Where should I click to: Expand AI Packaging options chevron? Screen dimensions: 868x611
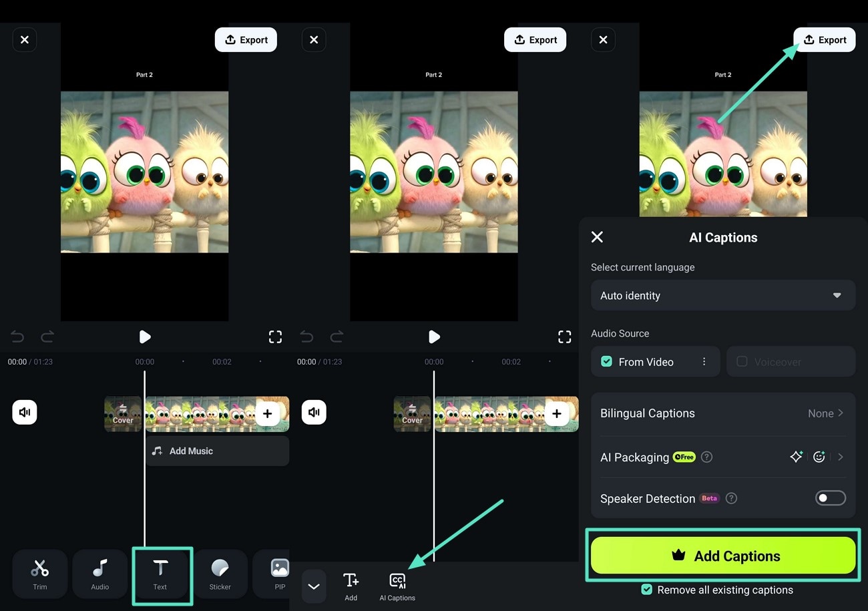[x=841, y=457]
